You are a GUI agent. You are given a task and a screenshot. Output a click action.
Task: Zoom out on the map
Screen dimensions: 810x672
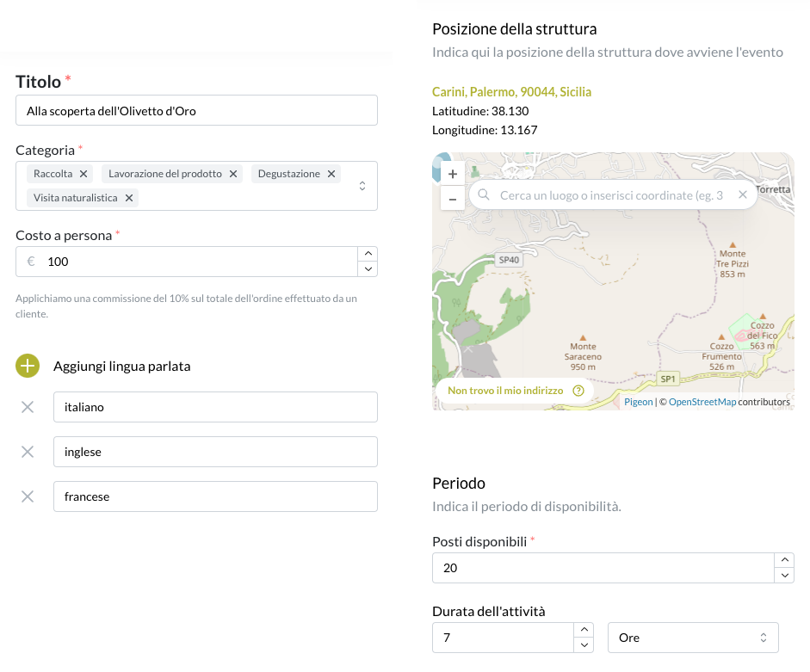(x=453, y=199)
